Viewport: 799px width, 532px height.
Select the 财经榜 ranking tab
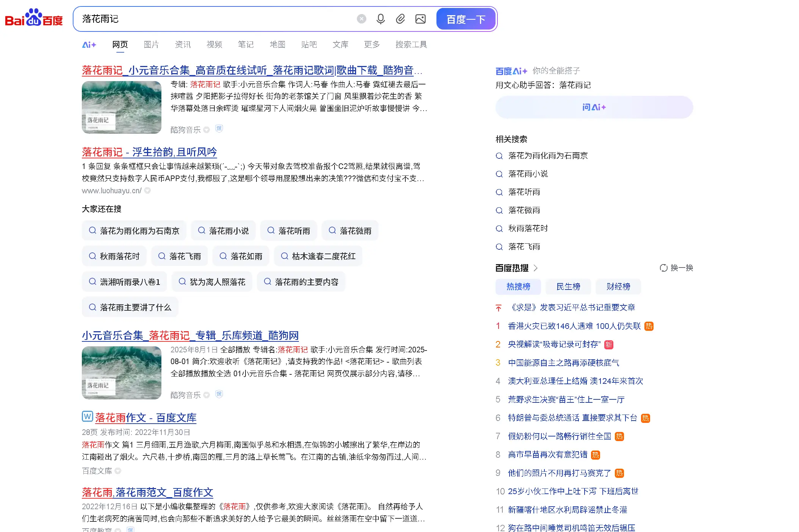click(x=618, y=286)
